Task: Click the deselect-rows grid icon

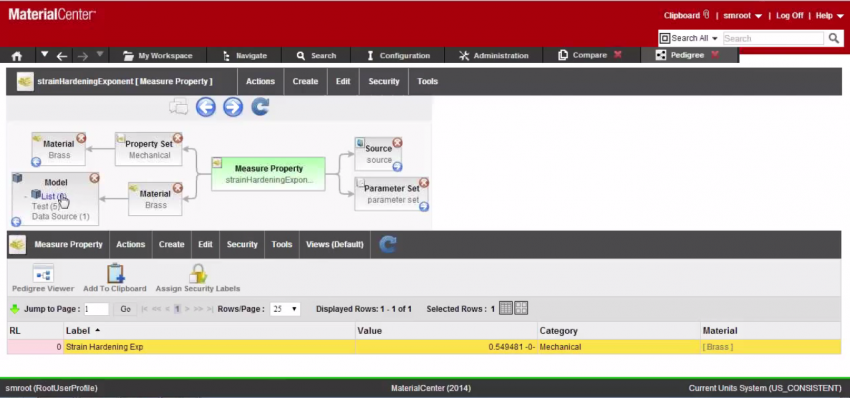Action: pyautogui.click(x=521, y=309)
